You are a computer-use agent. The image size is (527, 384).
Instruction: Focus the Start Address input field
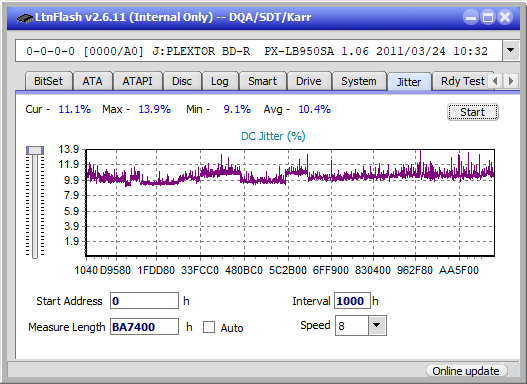point(145,300)
